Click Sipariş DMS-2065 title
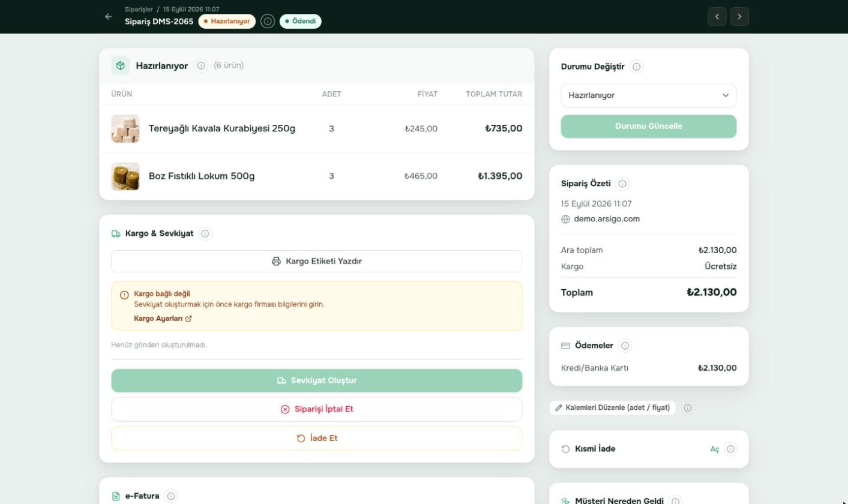This screenshot has height=504, width=848. [159, 22]
